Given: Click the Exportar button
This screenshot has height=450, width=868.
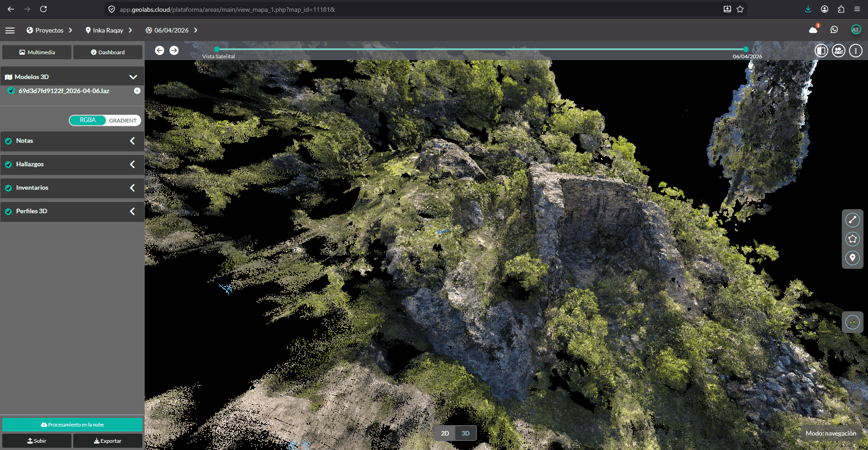Looking at the screenshot, I should click(108, 441).
